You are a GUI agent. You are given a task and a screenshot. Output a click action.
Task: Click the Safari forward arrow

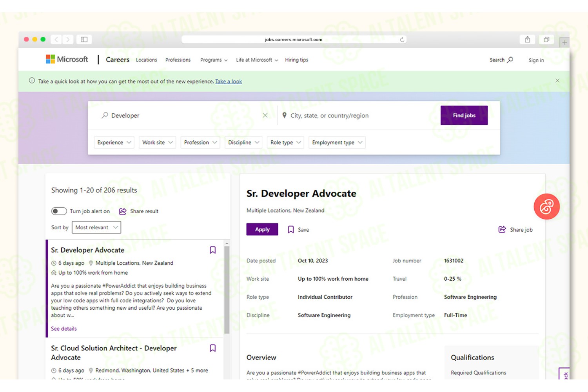[x=68, y=39]
